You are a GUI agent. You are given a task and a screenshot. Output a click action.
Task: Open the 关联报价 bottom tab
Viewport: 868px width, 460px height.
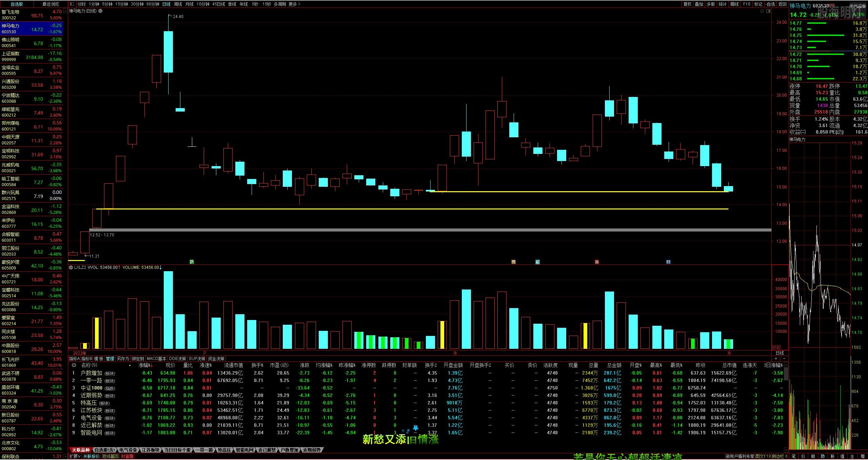(x=92, y=456)
